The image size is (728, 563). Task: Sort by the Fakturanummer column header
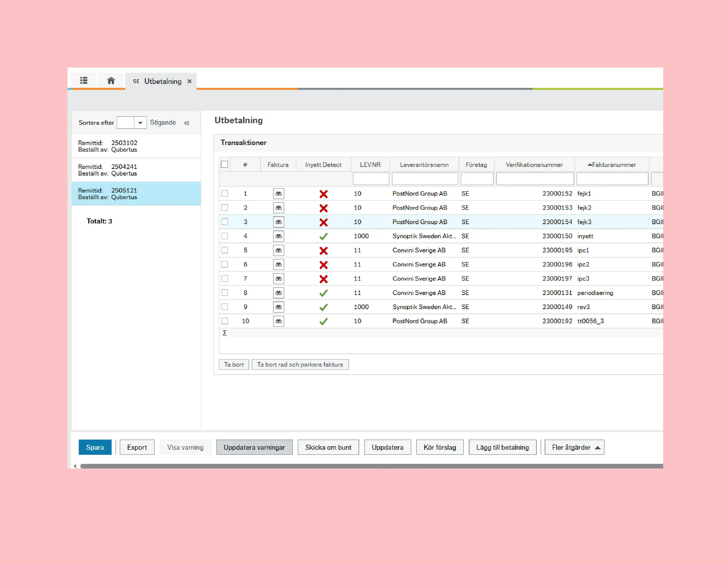(x=612, y=165)
